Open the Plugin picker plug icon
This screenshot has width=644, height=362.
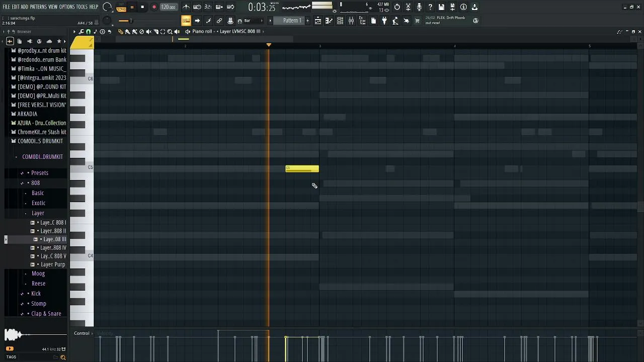(384, 21)
